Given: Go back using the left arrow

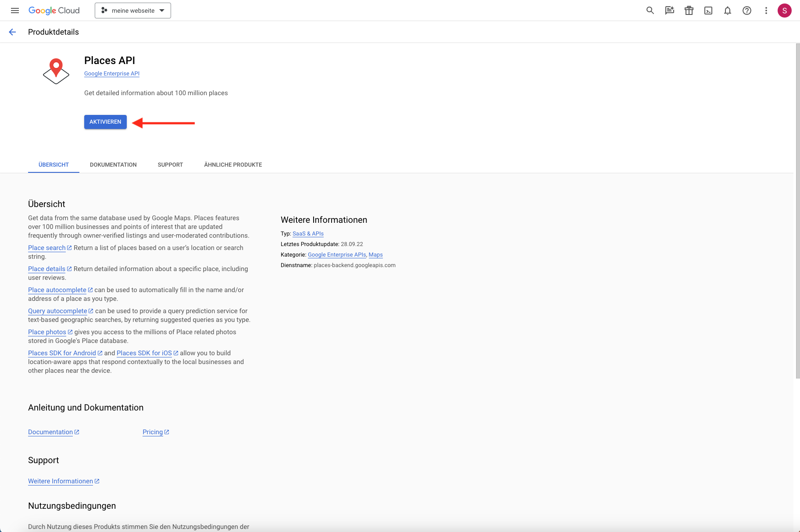Looking at the screenshot, I should (12, 32).
